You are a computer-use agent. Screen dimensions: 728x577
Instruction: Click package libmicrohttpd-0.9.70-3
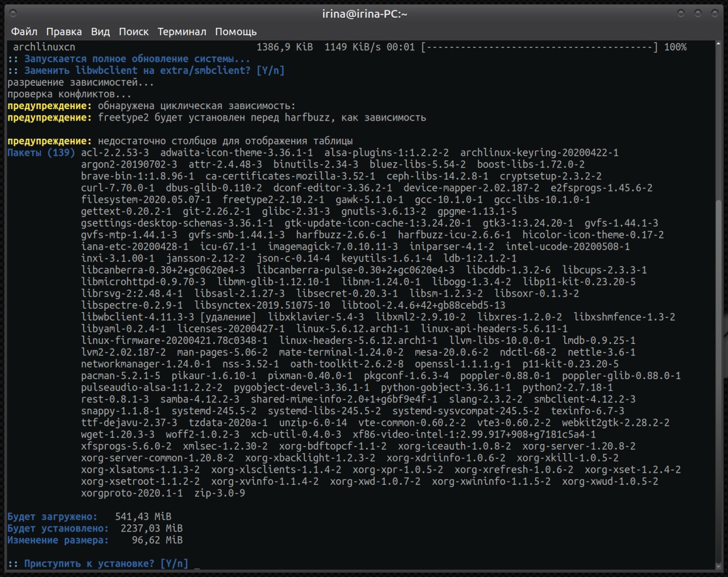point(143,282)
